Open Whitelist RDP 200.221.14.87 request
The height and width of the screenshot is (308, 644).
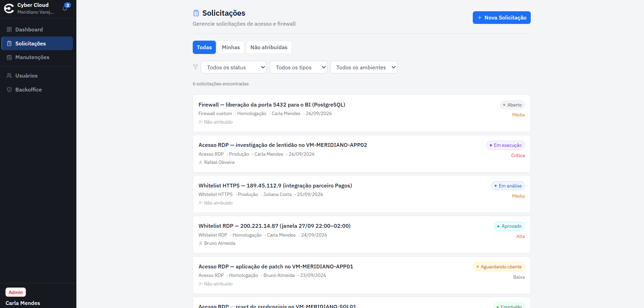coord(362,235)
